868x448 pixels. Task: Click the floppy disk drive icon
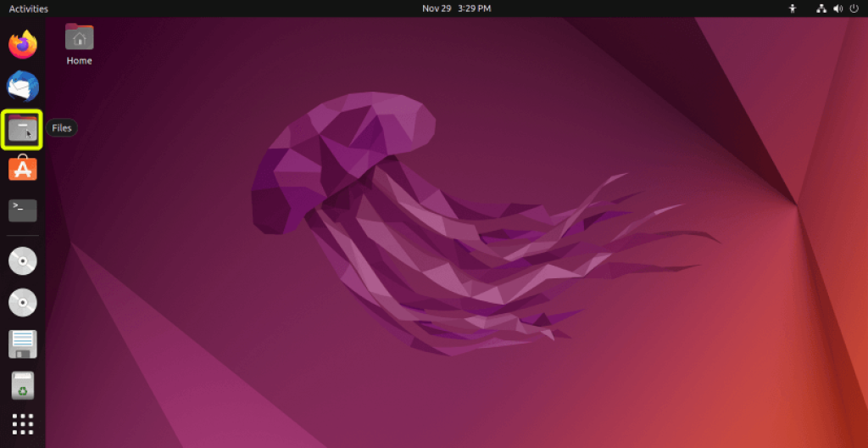click(23, 344)
